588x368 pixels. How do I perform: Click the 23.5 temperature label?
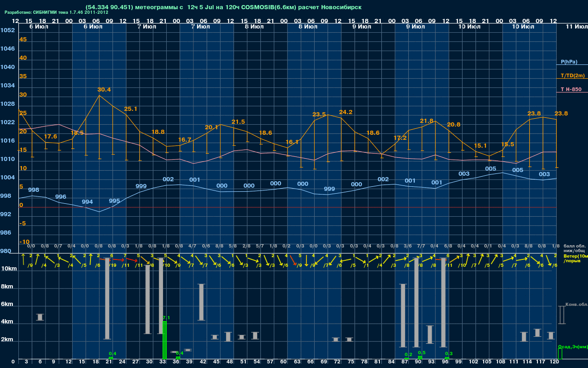[319, 115]
